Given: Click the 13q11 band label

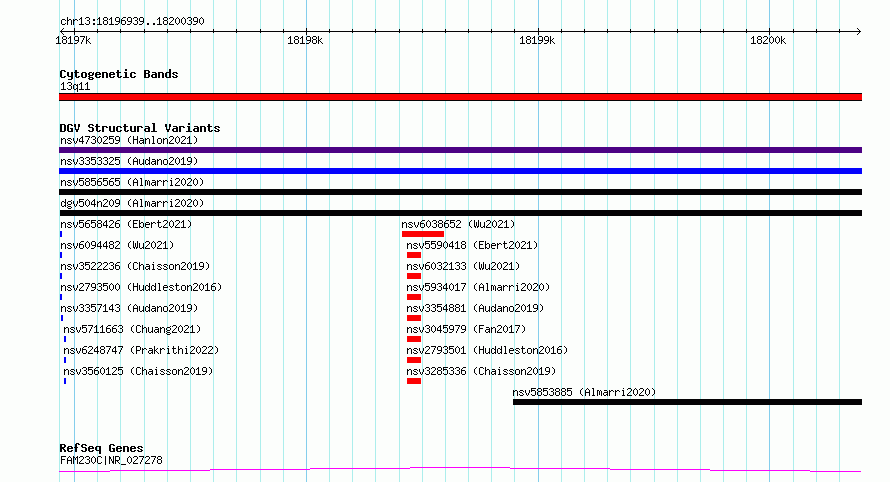Looking at the screenshot, I should pos(75,86).
